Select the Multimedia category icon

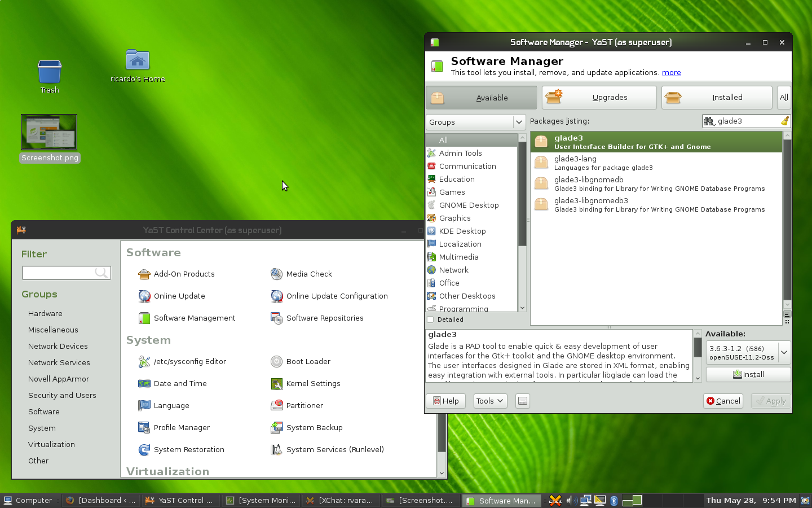pyautogui.click(x=432, y=257)
